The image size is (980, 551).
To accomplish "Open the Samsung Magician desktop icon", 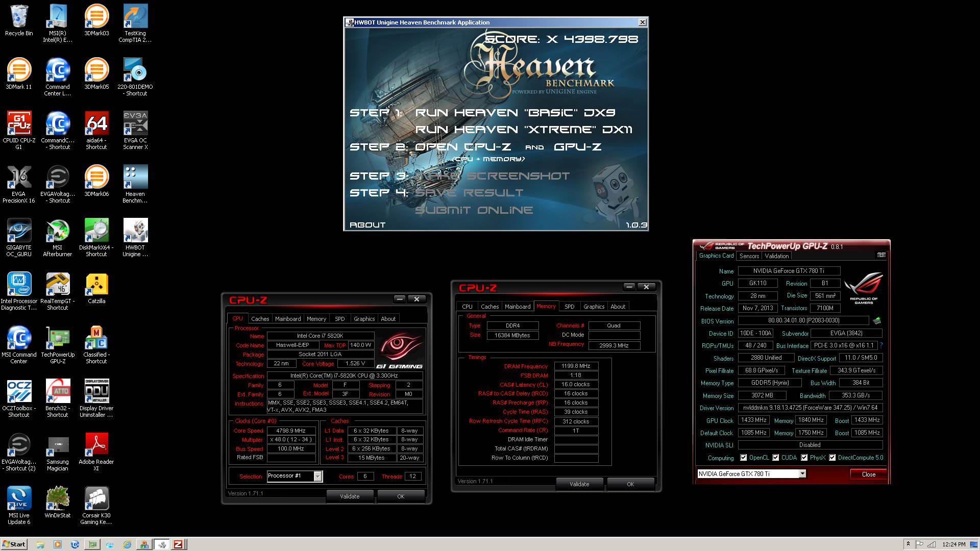I will (58, 452).
